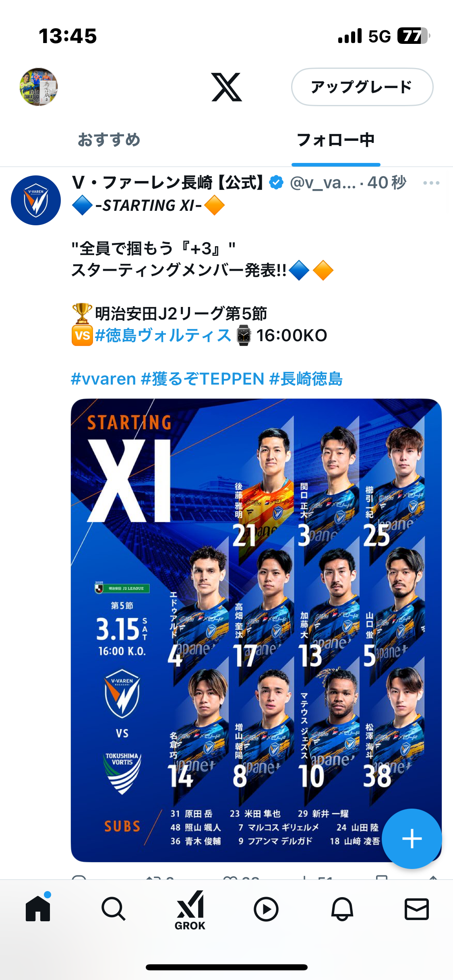
Task: Open the Search magnifier icon
Action: [x=114, y=909]
